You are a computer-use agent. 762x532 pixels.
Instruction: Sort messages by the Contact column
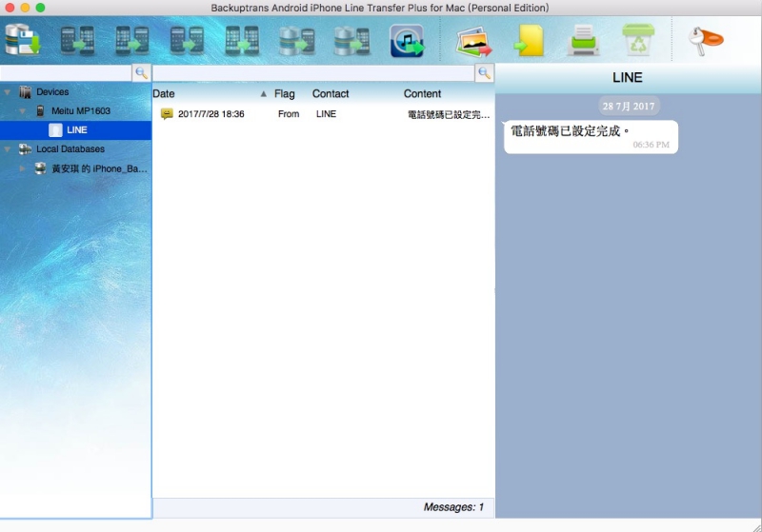(331, 93)
